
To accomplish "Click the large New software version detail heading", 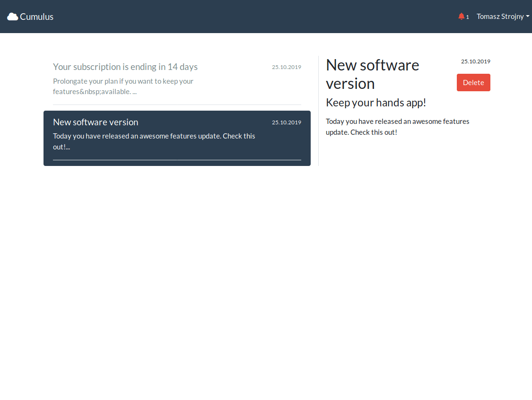I will [372, 74].
